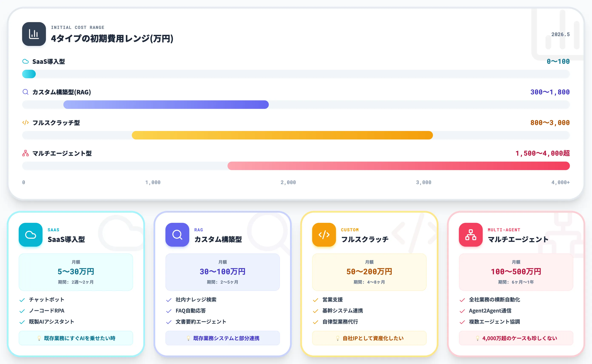Click the 既存業務にすぐAIを乗せたい時 tip

pos(76,338)
